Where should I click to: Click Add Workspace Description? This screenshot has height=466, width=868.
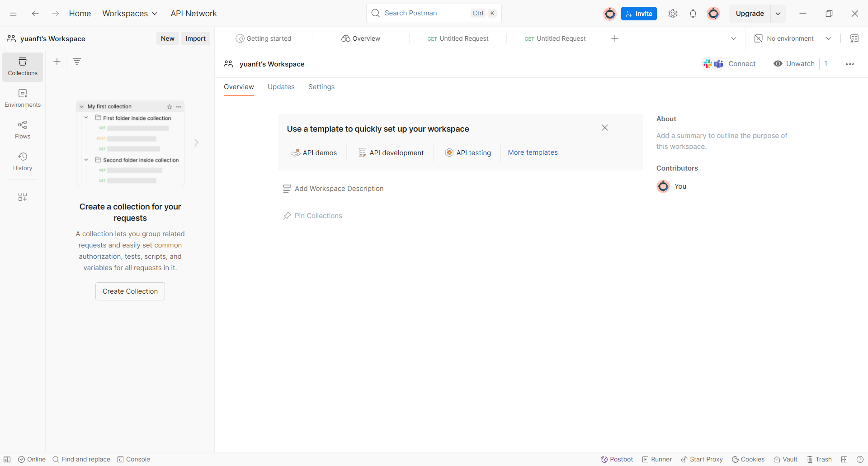tap(333, 189)
